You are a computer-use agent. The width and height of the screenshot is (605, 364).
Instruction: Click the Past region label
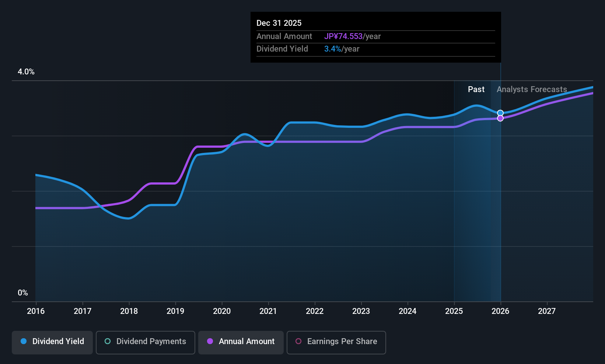pyautogui.click(x=476, y=90)
